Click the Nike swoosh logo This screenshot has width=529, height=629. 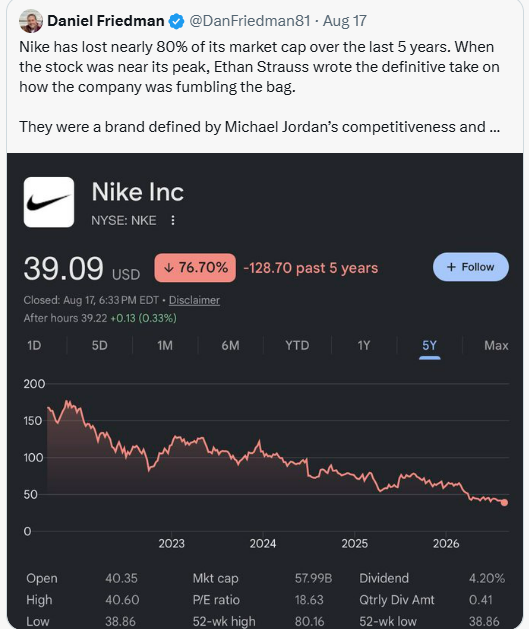pyautogui.click(x=49, y=202)
